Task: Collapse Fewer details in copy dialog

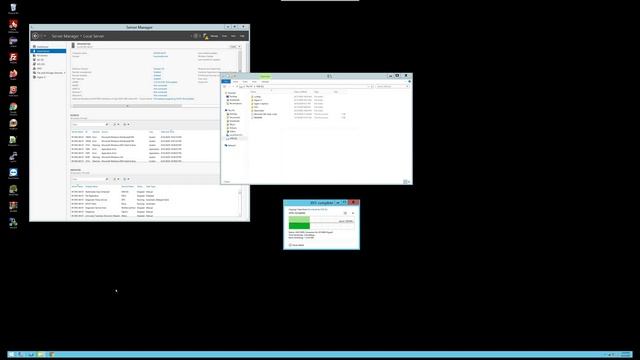Action: 297,245
